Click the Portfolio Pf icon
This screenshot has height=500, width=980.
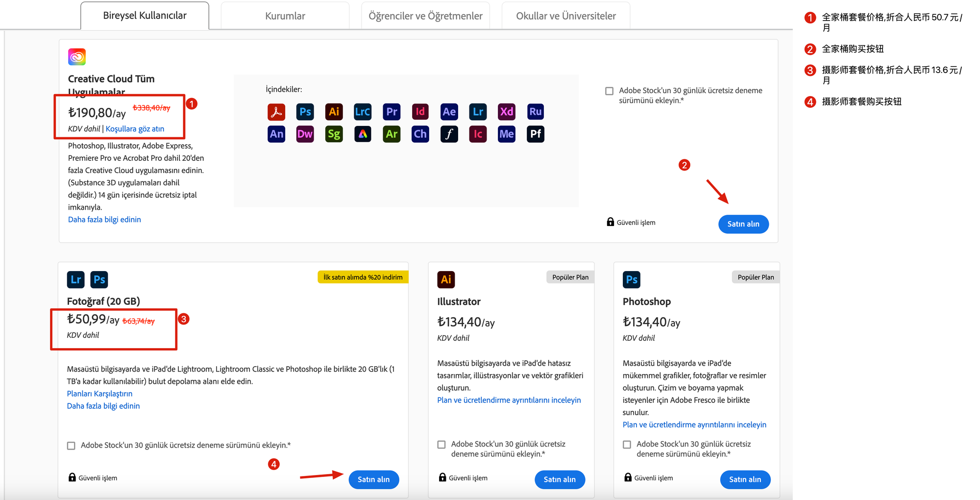point(536,134)
